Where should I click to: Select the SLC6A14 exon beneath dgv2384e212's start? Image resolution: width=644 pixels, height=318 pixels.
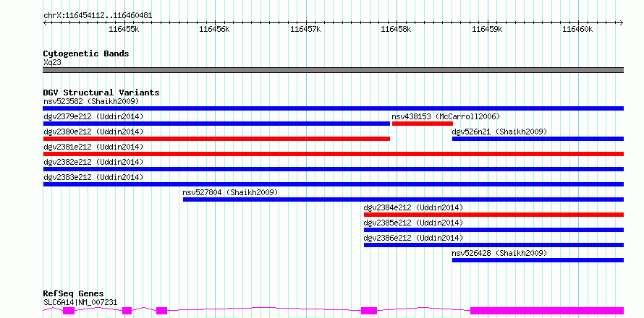pyautogui.click(x=369, y=311)
